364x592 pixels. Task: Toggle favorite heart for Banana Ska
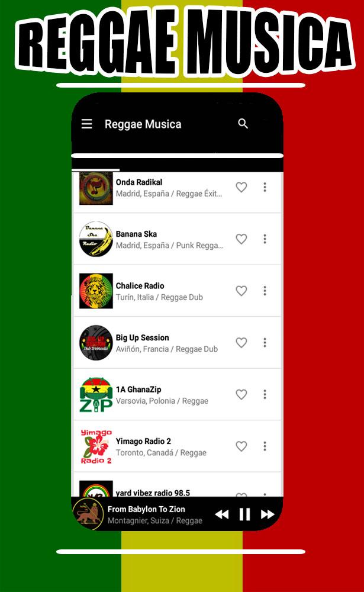(x=241, y=239)
